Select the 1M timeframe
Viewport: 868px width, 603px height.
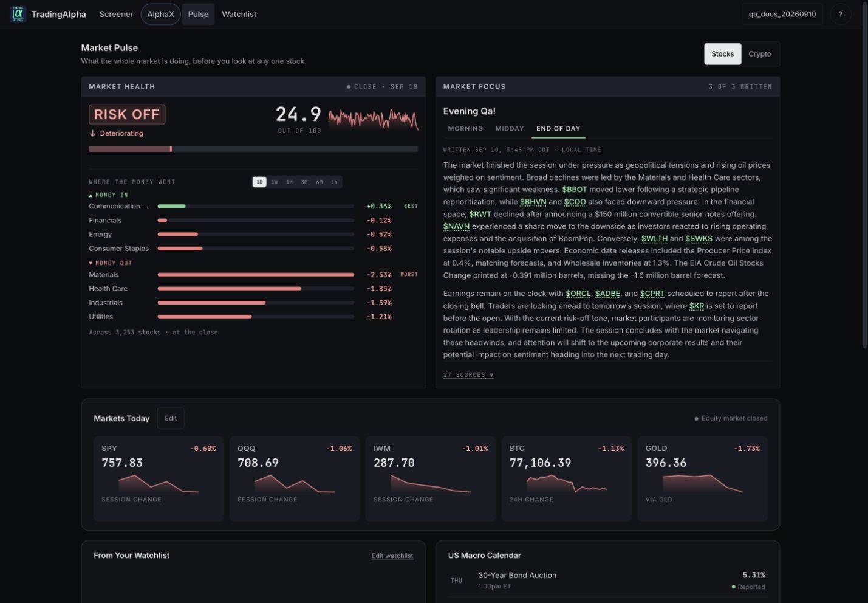(x=289, y=182)
